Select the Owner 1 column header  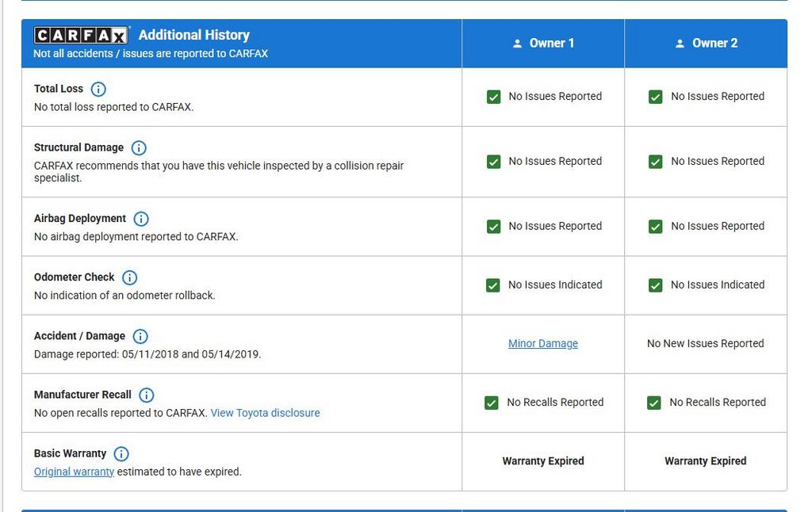pyautogui.click(x=543, y=44)
